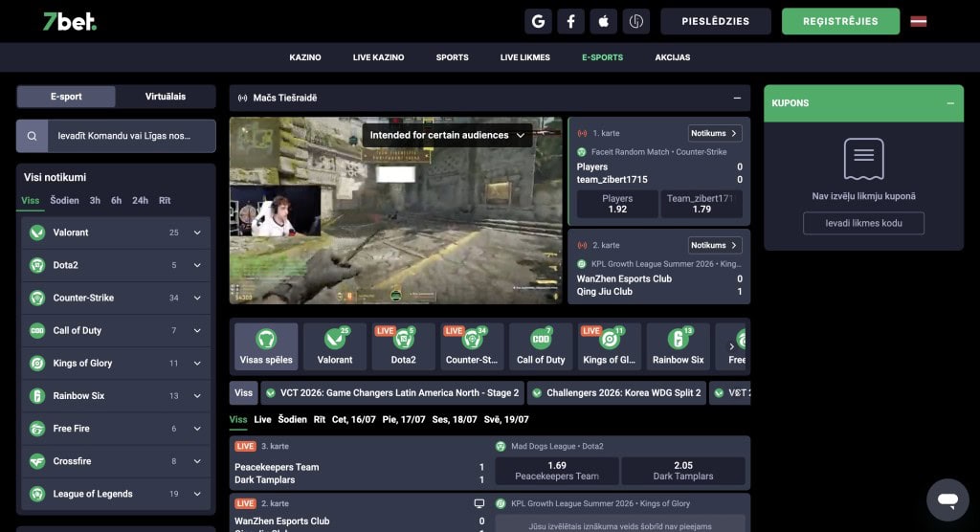Open the Kazino menu item
The height and width of the screenshot is (532, 980).
(305, 57)
